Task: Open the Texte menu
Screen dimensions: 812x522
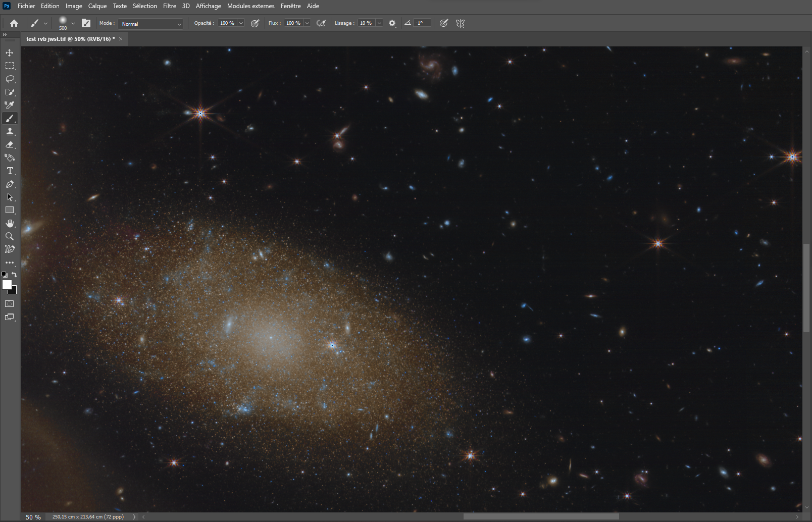Action: [x=120, y=6]
